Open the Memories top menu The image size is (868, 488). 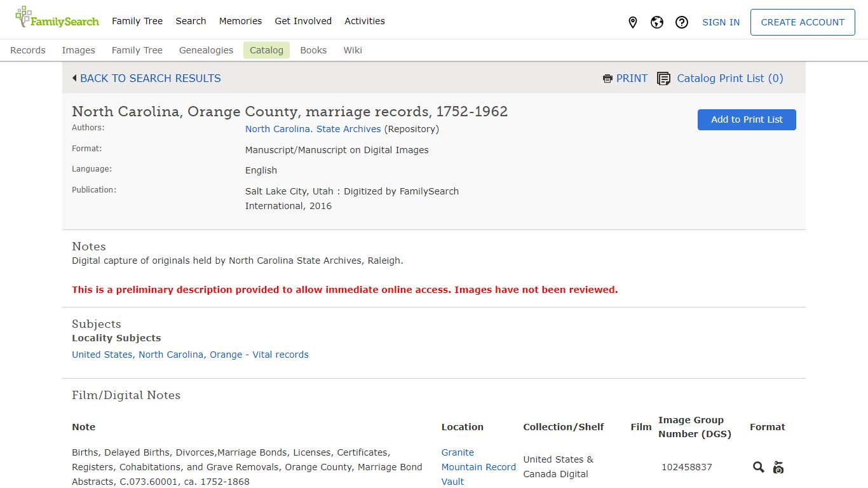click(240, 21)
